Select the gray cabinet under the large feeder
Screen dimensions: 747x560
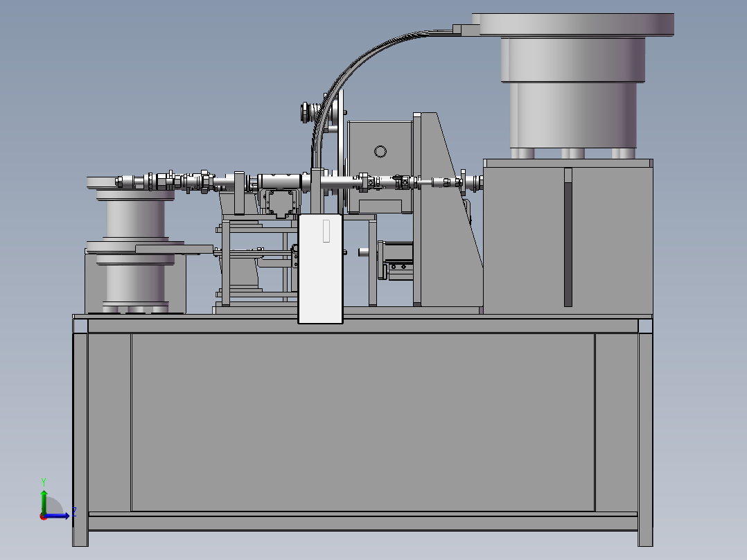coord(568,237)
